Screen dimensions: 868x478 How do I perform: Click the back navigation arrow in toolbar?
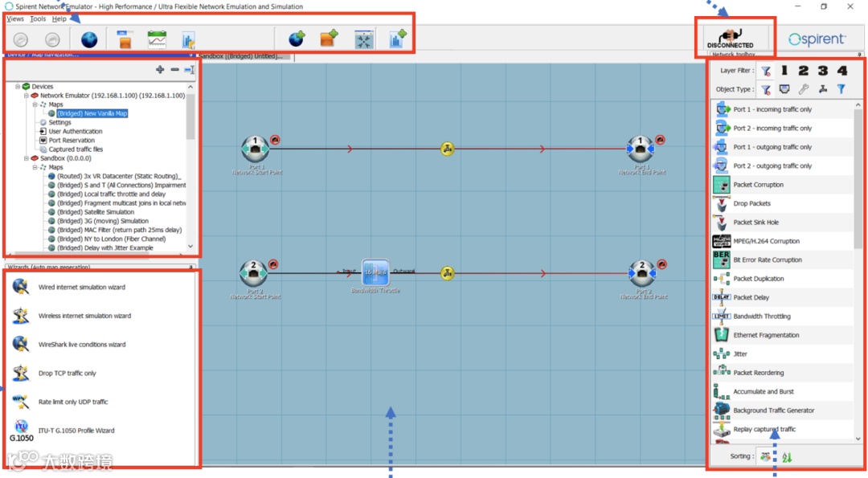pyautogui.click(x=20, y=40)
